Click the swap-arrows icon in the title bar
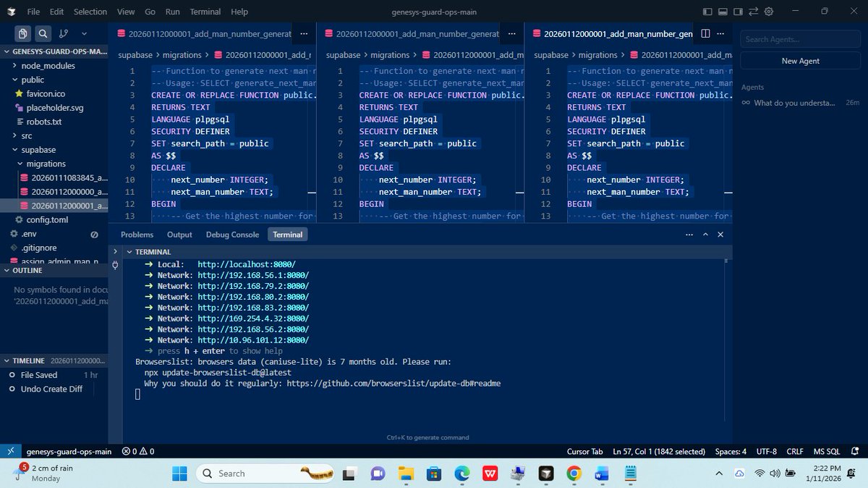This screenshot has height=488, width=868. pos(753,12)
